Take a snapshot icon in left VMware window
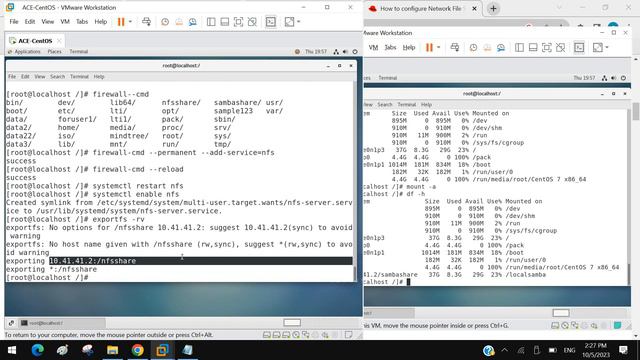 click(x=165, y=22)
